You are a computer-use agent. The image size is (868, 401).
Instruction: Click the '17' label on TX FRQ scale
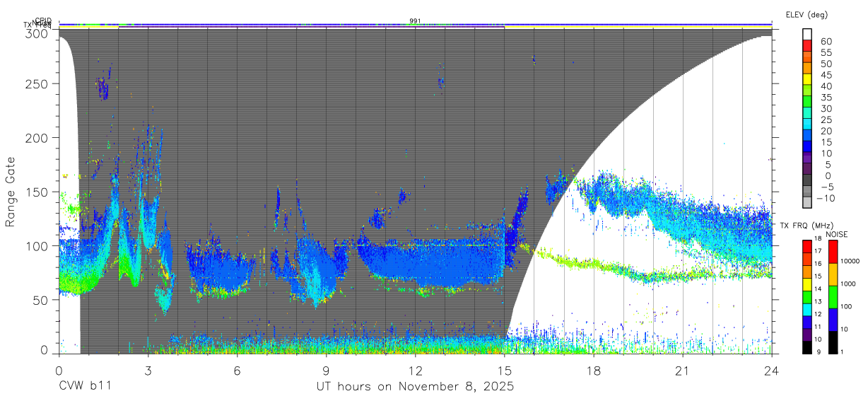[x=818, y=251]
